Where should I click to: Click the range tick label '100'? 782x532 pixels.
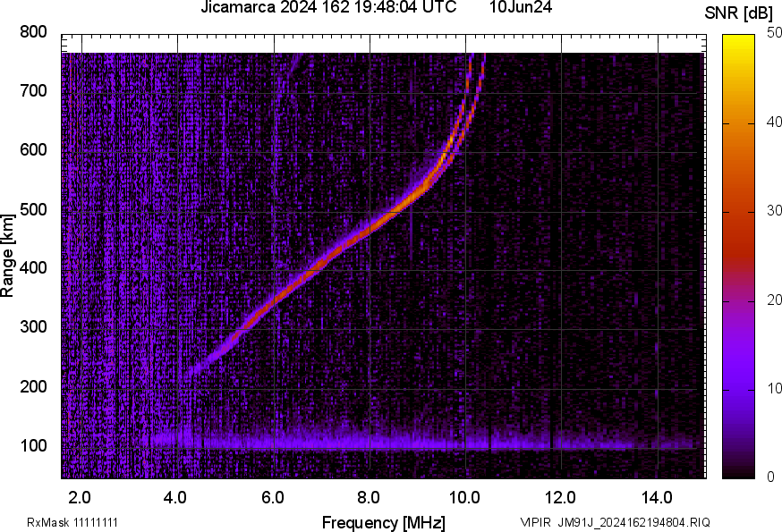pyautogui.click(x=33, y=445)
